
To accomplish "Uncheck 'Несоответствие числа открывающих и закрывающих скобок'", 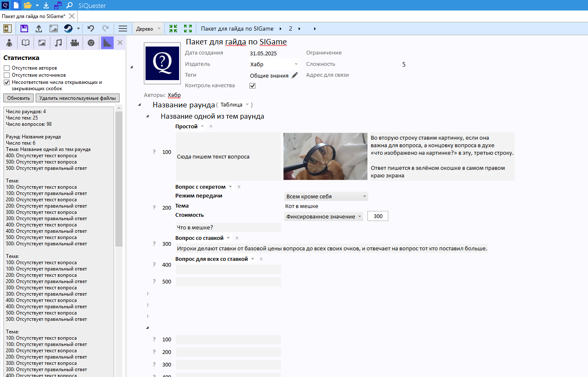I will pos(7,82).
